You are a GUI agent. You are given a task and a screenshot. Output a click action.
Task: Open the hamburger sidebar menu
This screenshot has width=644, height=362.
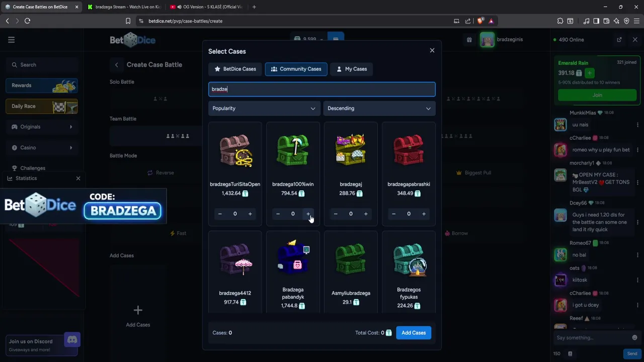[11, 40]
